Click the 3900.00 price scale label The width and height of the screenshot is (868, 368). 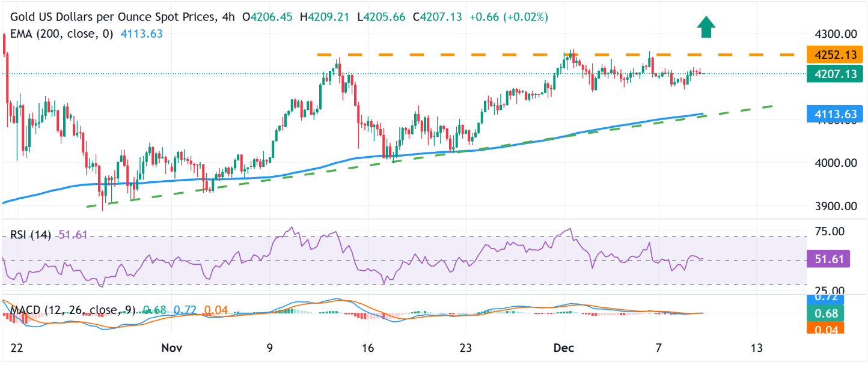point(836,206)
